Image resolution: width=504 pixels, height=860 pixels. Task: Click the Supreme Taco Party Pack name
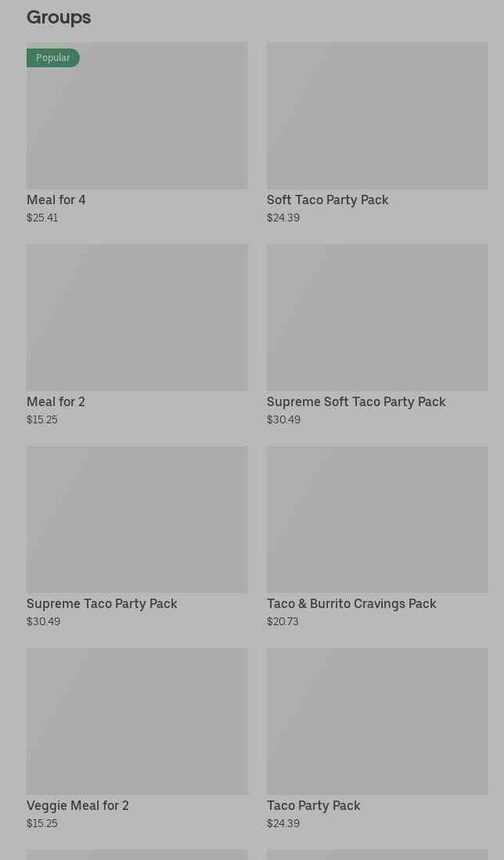pyautogui.click(x=102, y=604)
